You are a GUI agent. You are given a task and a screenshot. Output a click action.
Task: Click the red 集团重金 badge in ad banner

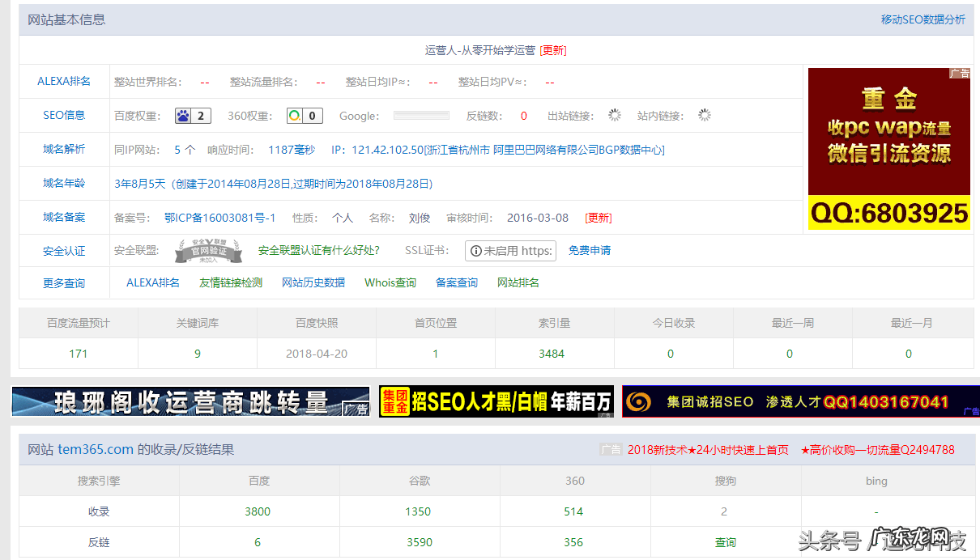(396, 401)
